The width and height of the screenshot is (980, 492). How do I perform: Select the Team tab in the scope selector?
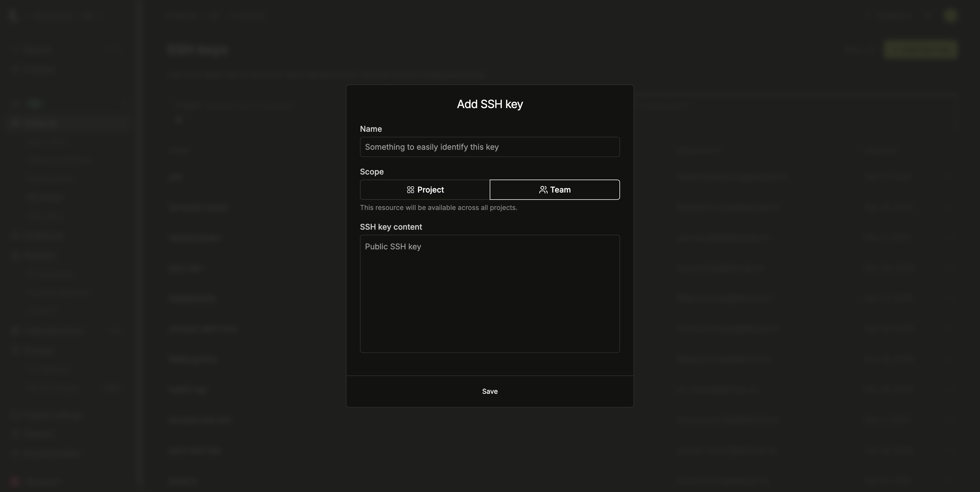click(554, 189)
